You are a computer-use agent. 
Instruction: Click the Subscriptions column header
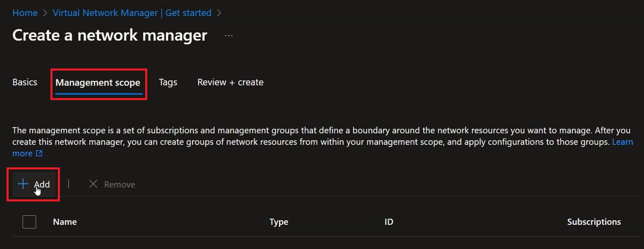coord(594,222)
